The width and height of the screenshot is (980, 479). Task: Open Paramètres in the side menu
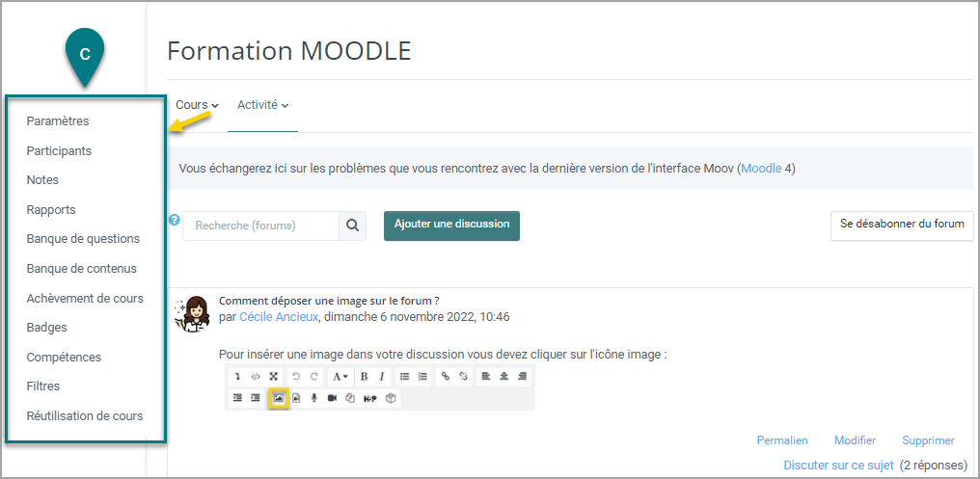point(58,121)
